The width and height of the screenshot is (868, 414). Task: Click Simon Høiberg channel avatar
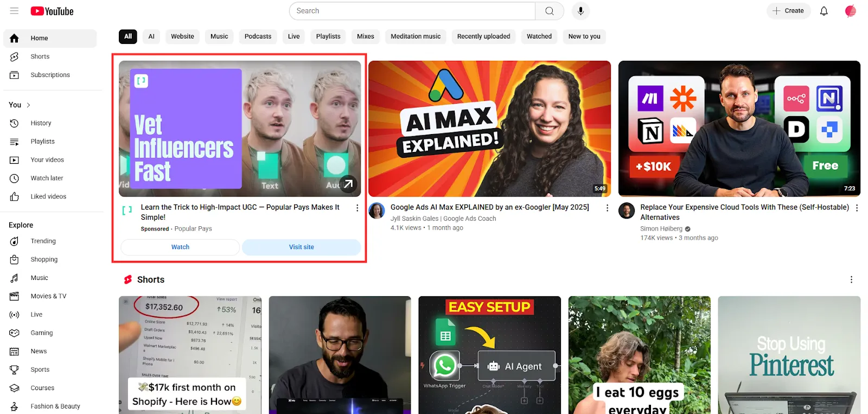[x=627, y=211]
